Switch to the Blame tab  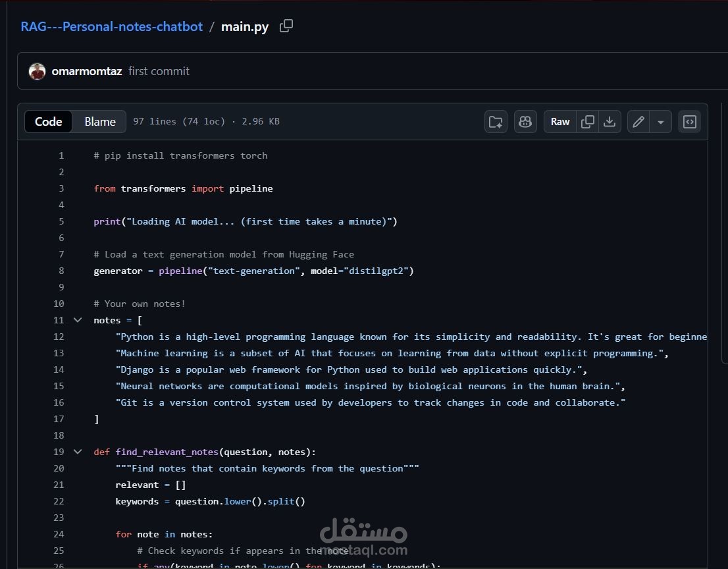coord(99,121)
